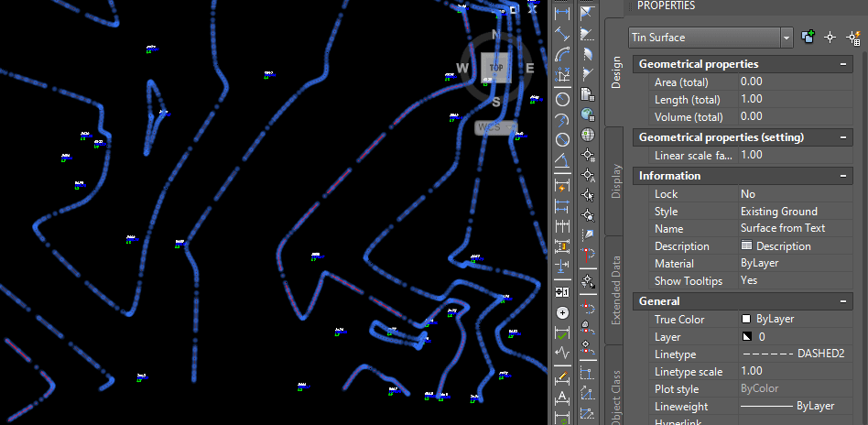Image resolution: width=868 pixels, height=425 pixels.
Task: Select the Radius dimension tool
Action: (x=562, y=100)
